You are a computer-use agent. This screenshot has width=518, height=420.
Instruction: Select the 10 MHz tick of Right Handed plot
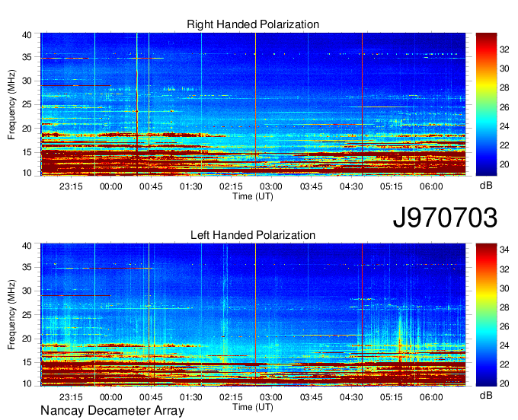[x=27, y=173]
